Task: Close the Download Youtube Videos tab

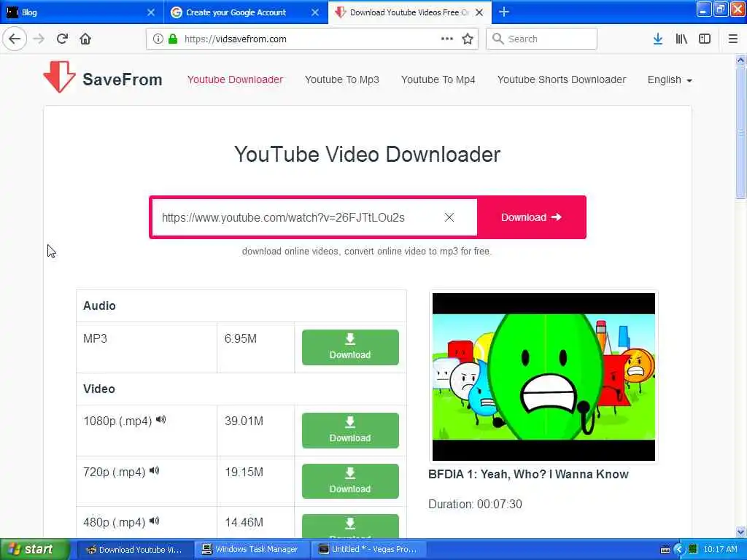Action: pos(479,12)
